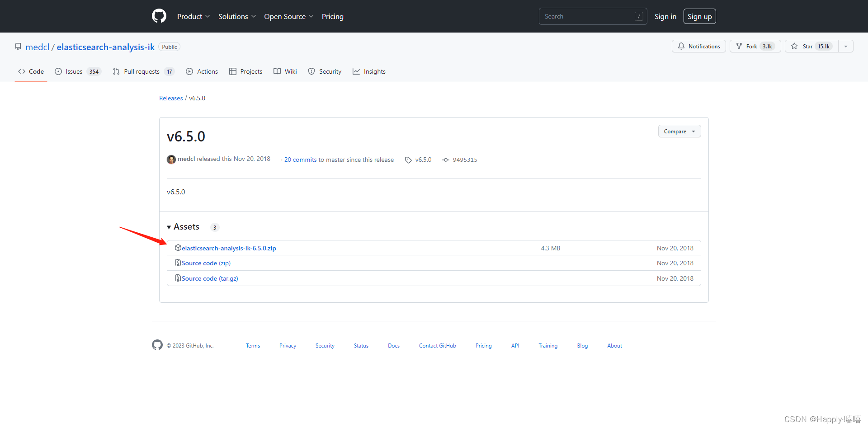Viewport: 868px width, 428px height.
Task: Download Source code (zip)
Action: [x=206, y=263]
